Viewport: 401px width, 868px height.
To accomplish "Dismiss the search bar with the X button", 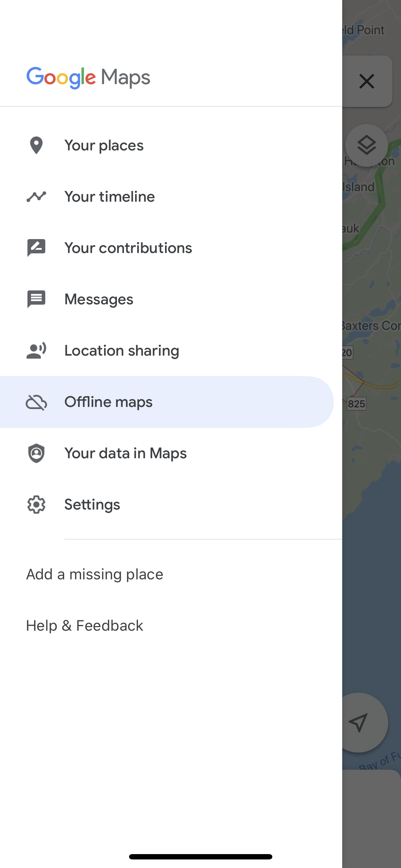I will pyautogui.click(x=367, y=81).
